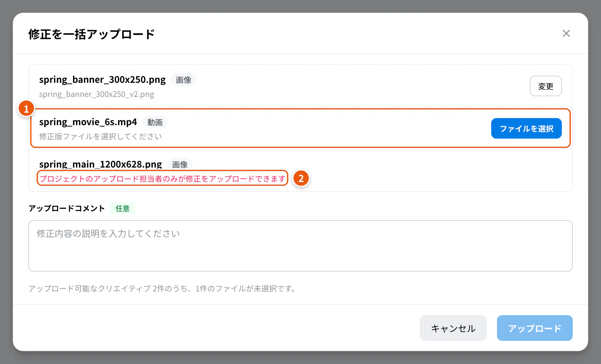This screenshot has height=364, width=601.
Task: Click the 画像 tag on spring_main_1200x628.png
Action: point(180,165)
